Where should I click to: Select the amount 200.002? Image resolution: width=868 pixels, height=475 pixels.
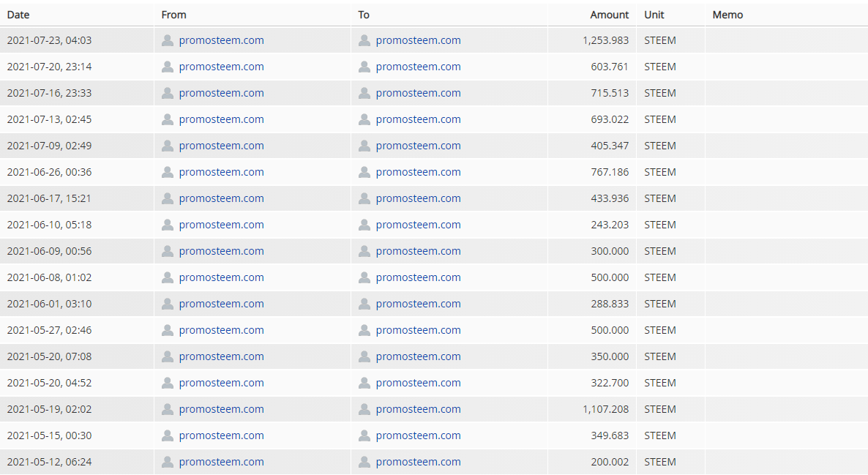(x=610, y=463)
